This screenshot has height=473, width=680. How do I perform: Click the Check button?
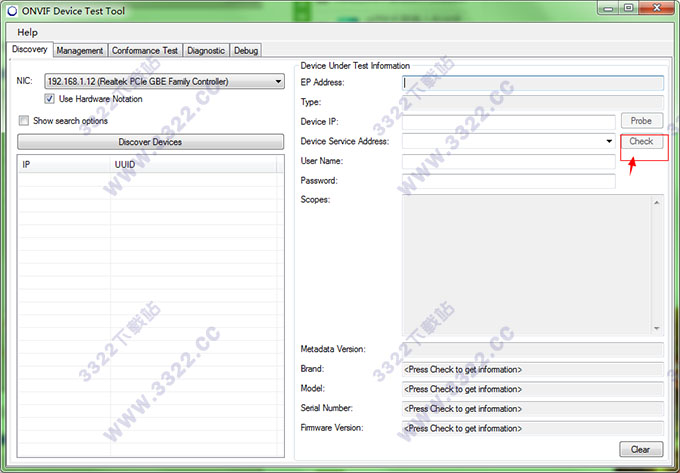[641, 141]
